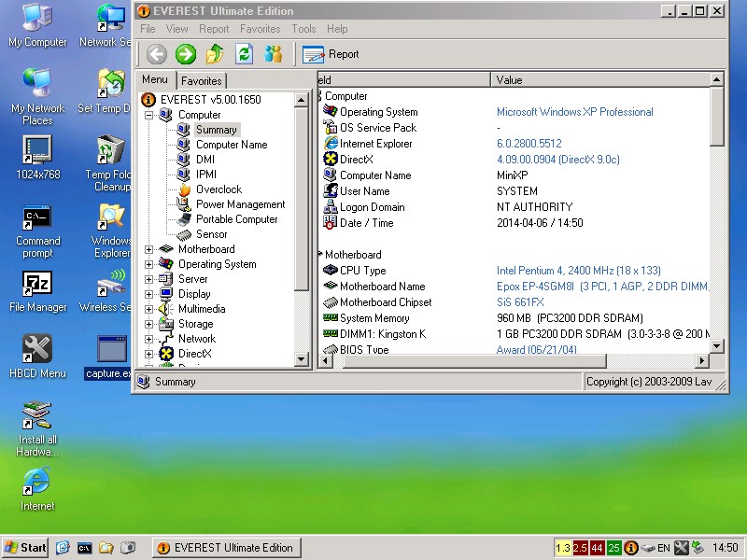The image size is (747, 560).
Task: Expand the Network tree node
Action: pos(149,339)
